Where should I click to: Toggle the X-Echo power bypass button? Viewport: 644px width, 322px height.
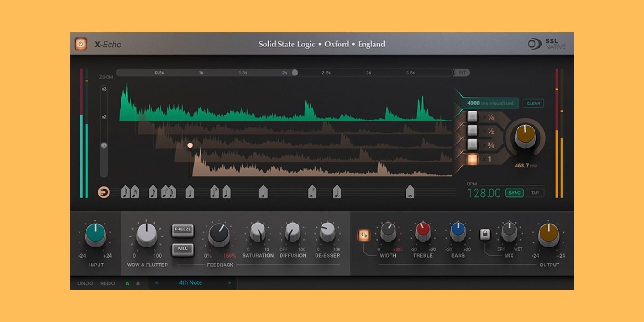[x=81, y=44]
